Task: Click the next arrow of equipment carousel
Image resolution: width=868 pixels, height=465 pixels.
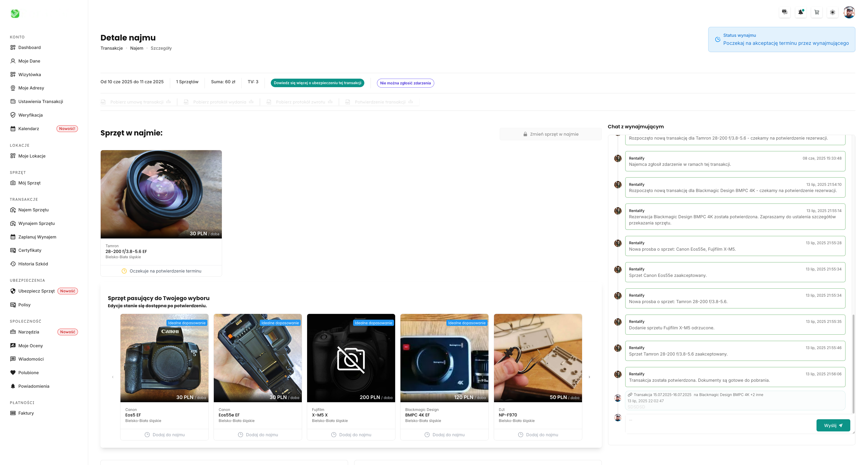Action: [589, 377]
